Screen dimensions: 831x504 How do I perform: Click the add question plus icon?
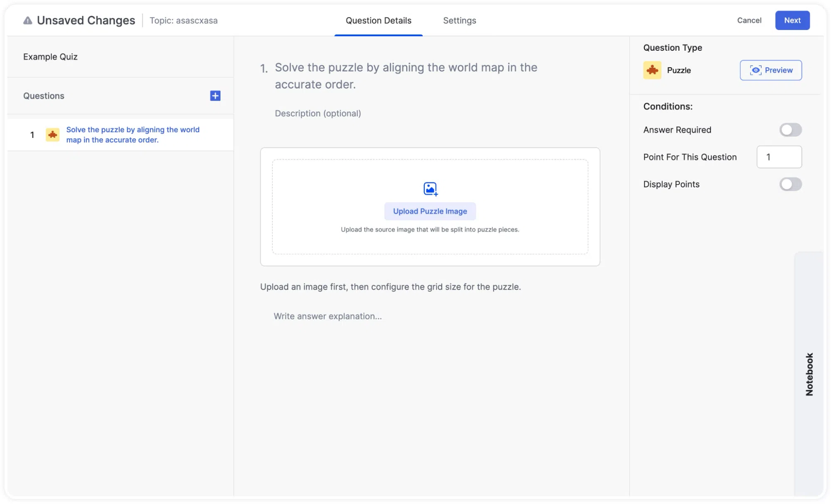pos(215,96)
